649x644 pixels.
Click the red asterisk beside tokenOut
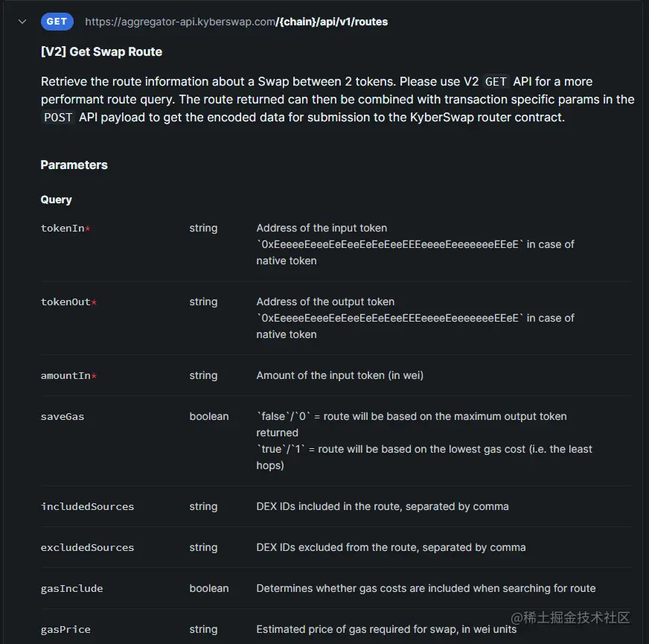[x=94, y=302]
